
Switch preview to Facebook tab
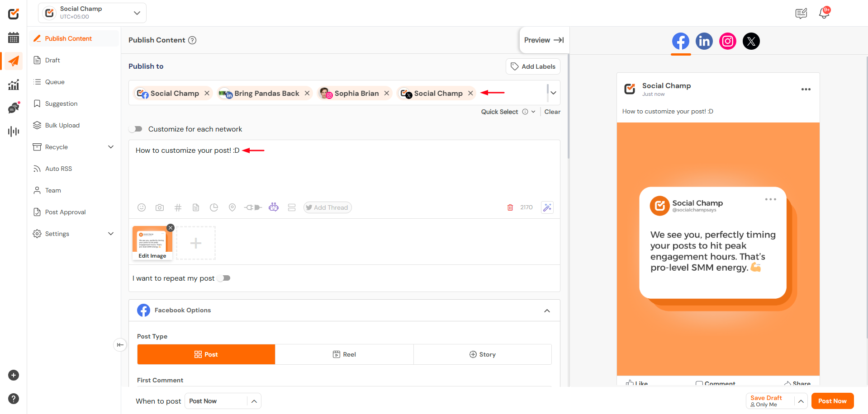tap(681, 41)
